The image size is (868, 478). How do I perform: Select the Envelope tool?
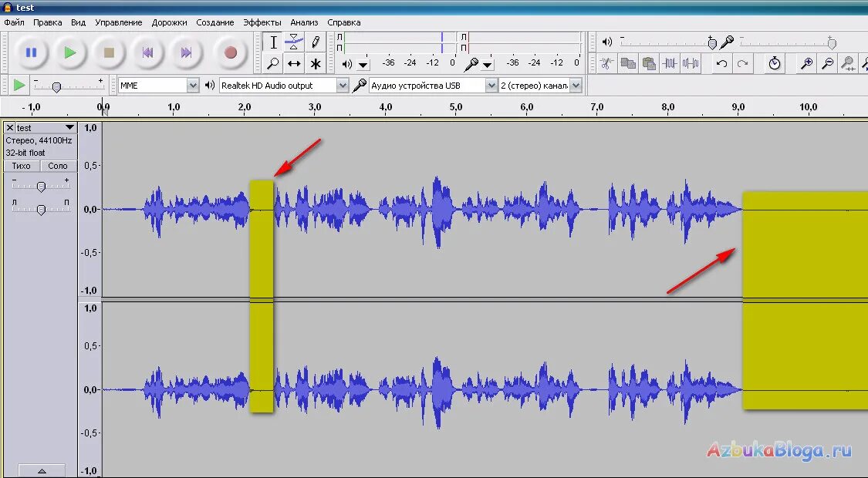(294, 42)
